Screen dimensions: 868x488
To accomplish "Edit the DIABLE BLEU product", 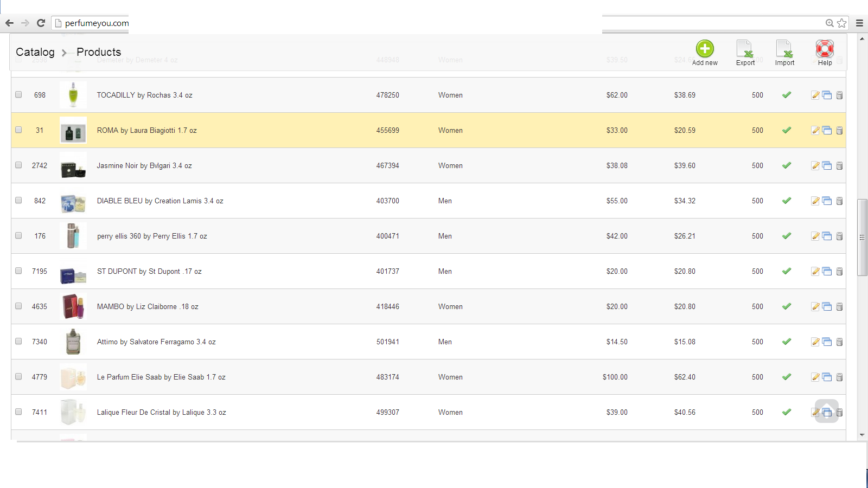I will tap(815, 201).
